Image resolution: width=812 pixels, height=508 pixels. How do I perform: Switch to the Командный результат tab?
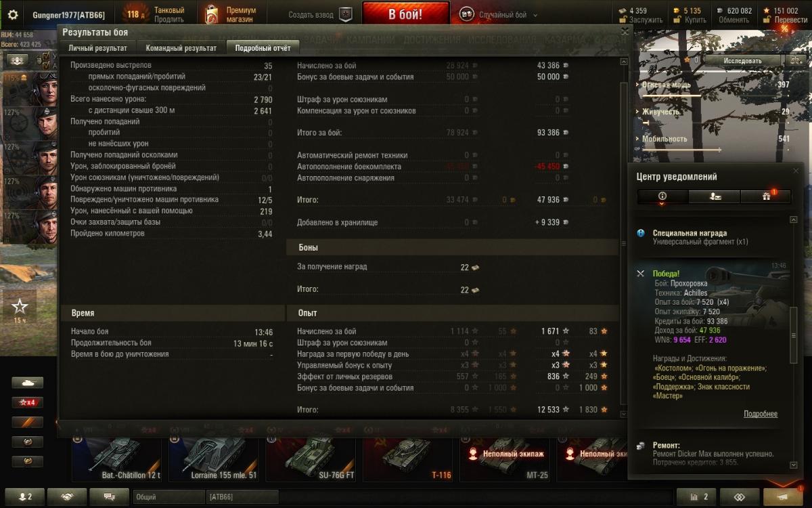coord(181,48)
